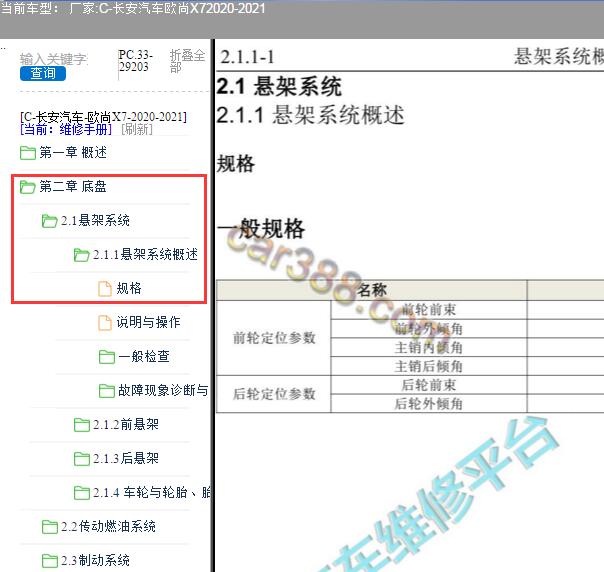Click the 名称 table header cell
The image size is (604, 572).
(371, 290)
